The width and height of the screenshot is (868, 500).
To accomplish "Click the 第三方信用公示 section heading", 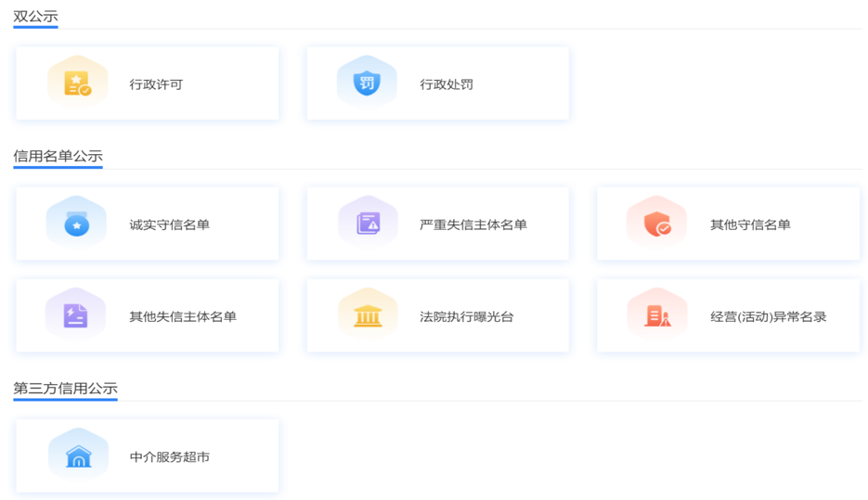I will click(65, 388).
